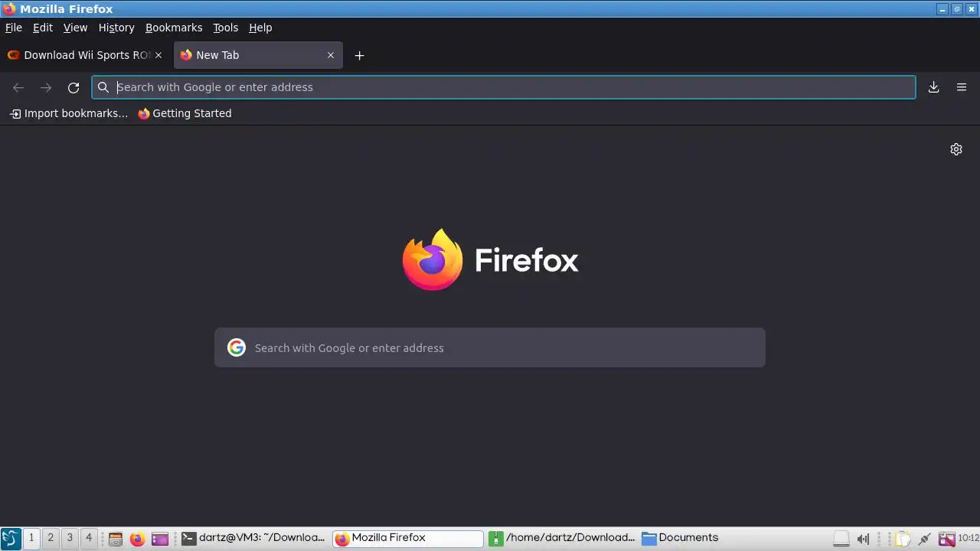Focus the address bar field

504,87
